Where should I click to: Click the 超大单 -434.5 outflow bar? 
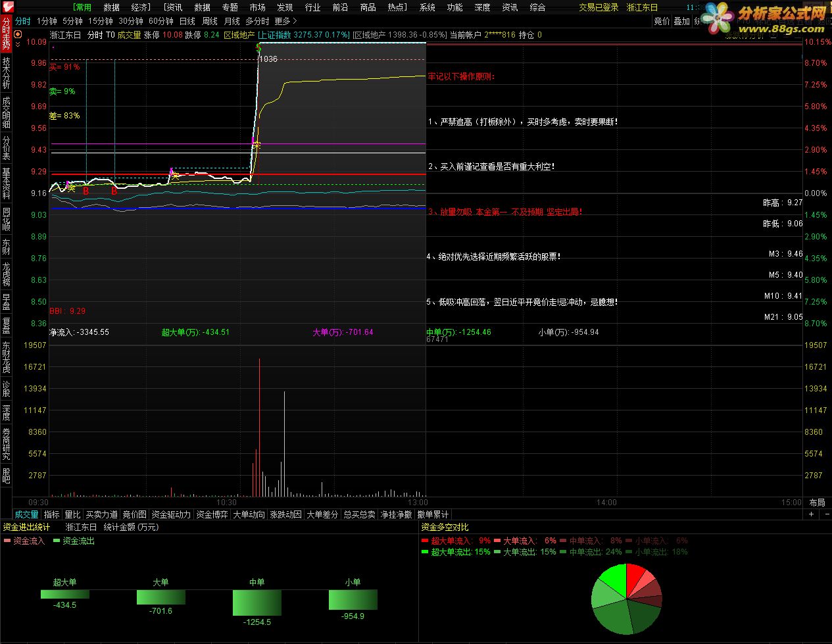[x=64, y=594]
